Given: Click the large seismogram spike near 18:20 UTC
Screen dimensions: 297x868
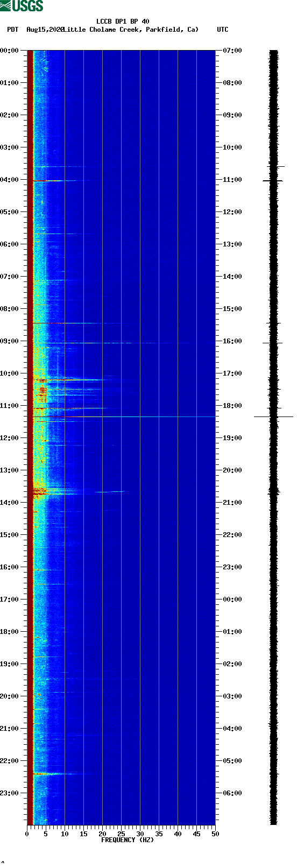Looking at the screenshot, I should (x=273, y=417).
